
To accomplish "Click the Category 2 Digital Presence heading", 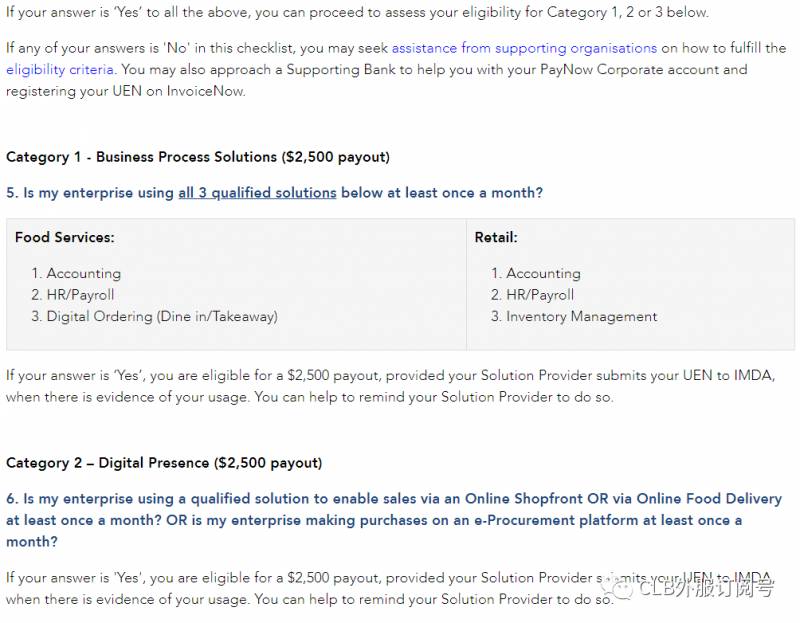I will [164, 463].
